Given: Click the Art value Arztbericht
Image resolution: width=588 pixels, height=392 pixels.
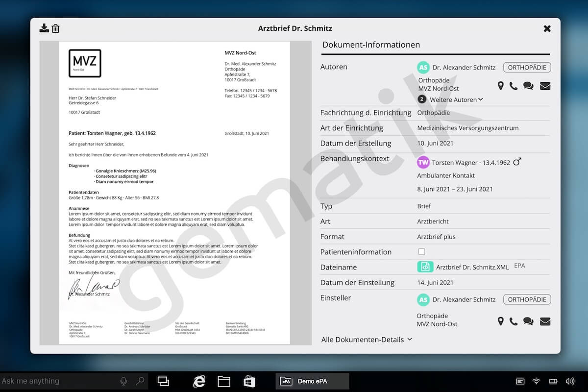Looking at the screenshot, I should click(433, 221).
